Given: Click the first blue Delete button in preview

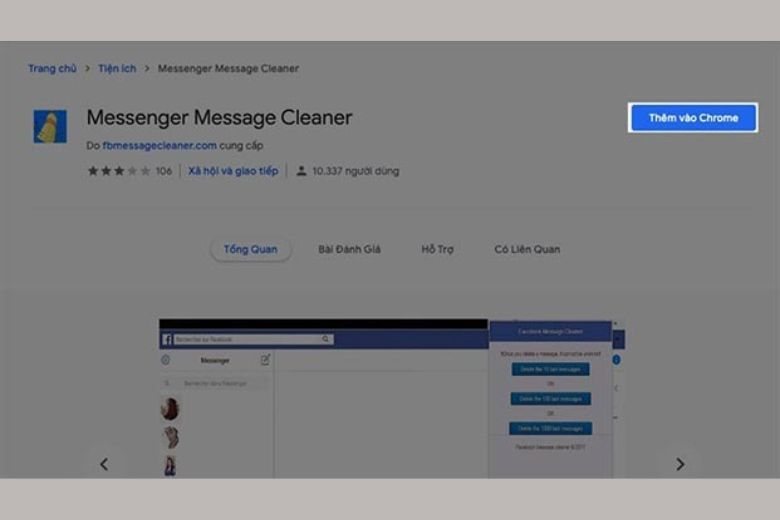Looking at the screenshot, I should tap(550, 369).
